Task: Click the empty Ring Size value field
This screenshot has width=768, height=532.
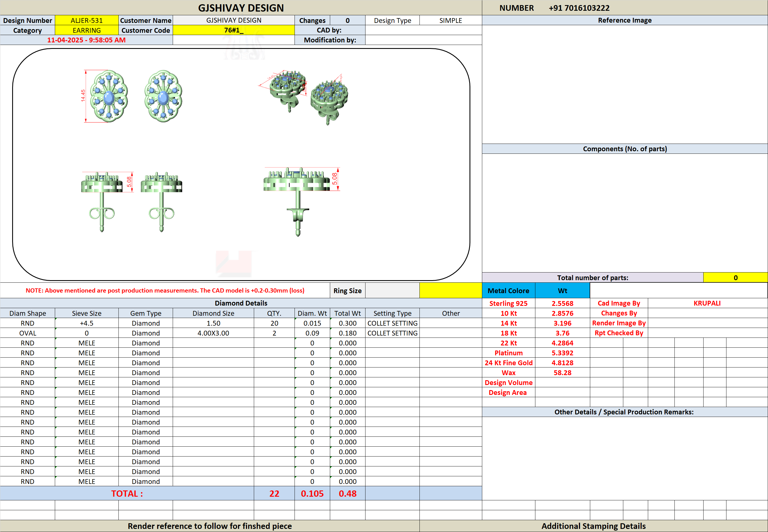Action: tap(392, 291)
